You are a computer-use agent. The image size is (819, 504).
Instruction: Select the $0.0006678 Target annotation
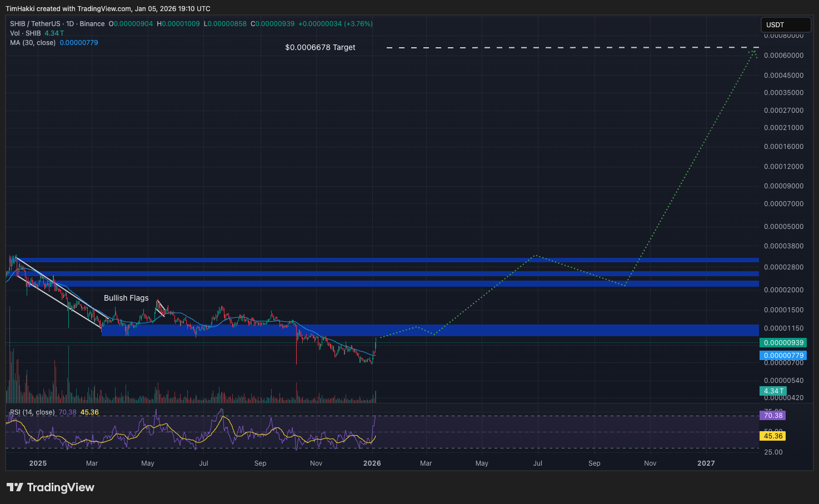click(320, 47)
